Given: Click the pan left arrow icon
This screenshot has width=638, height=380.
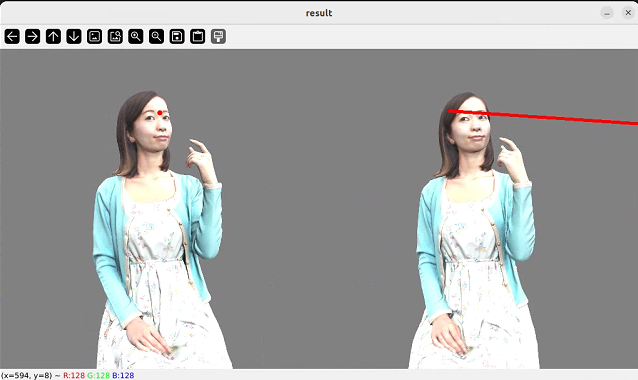Looking at the screenshot, I should tap(12, 37).
